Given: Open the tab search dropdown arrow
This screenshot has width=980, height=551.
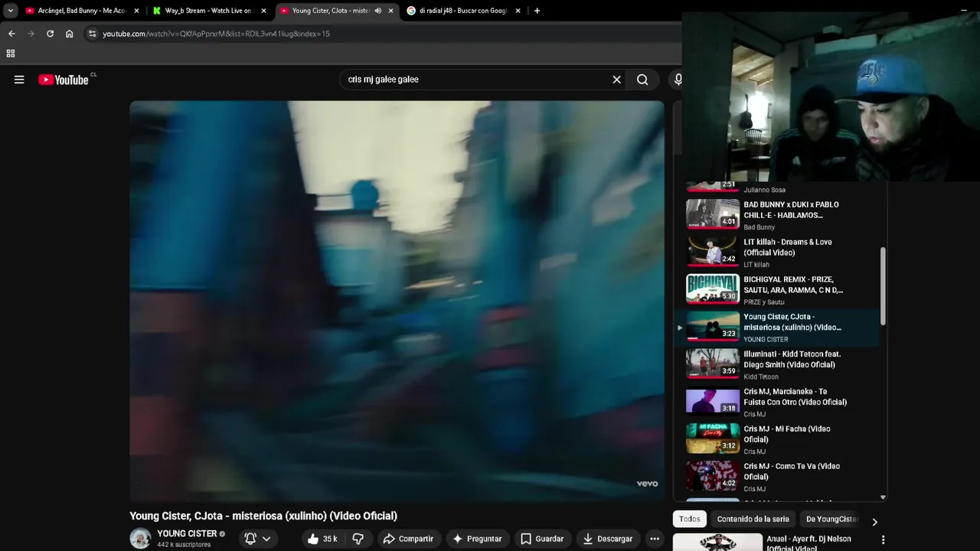Looking at the screenshot, I should [x=10, y=11].
